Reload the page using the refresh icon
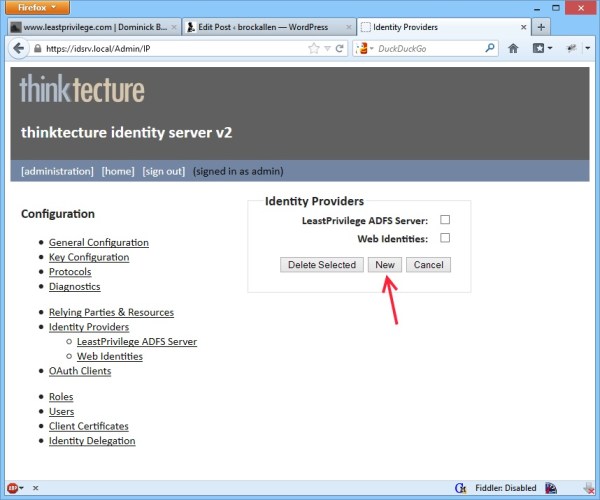 340,48
